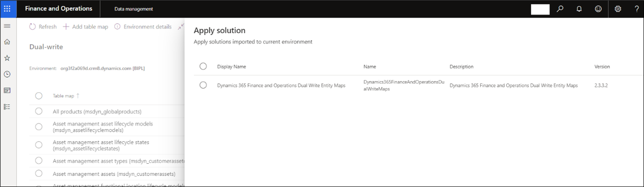Image resolution: width=644 pixels, height=187 pixels.
Task: Open the app launcher waffle icon
Action: click(7, 9)
